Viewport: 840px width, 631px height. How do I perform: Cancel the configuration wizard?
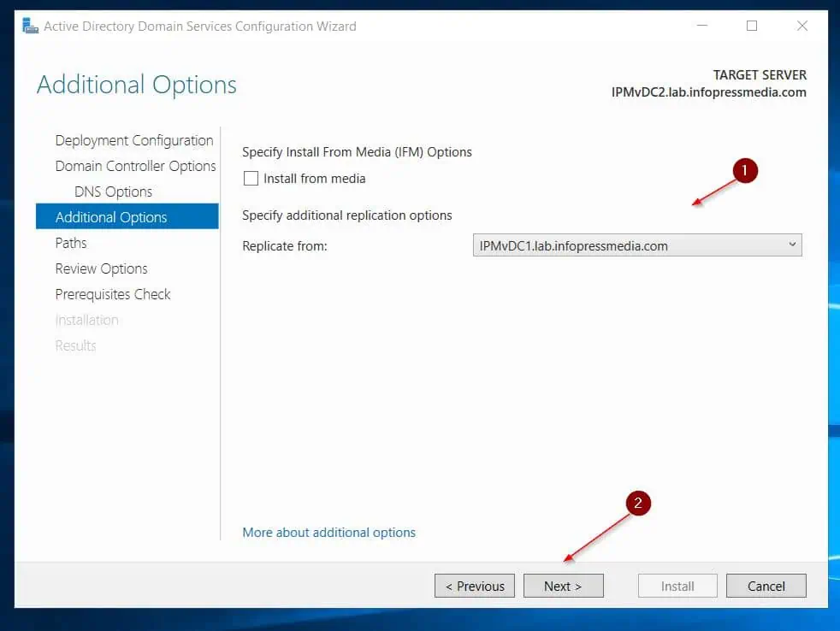pyautogui.click(x=766, y=586)
